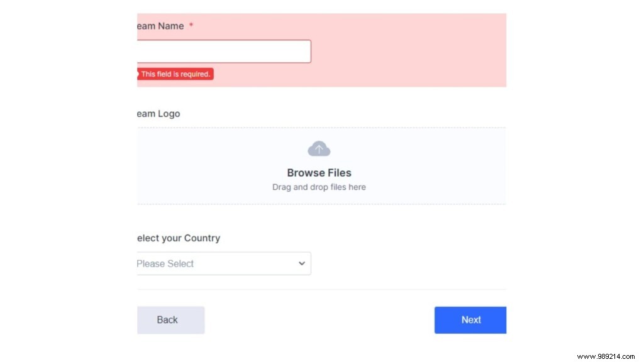644x362 pixels.
Task: Click the Drag and drop files here text
Action: (319, 187)
